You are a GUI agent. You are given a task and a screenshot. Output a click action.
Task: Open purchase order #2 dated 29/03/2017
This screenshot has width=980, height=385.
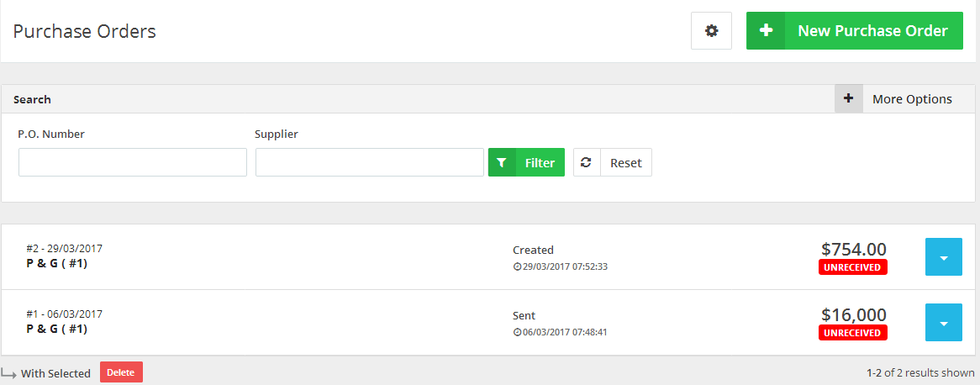65,249
